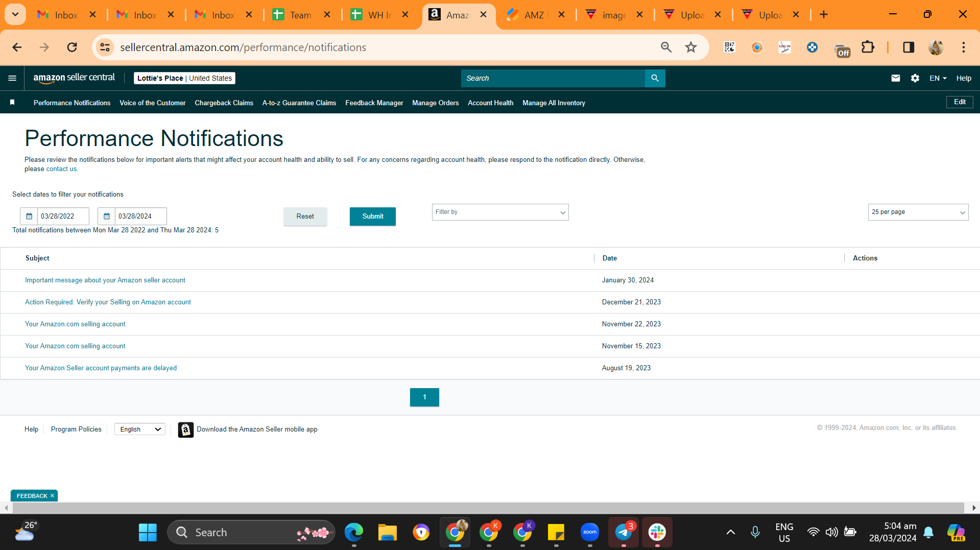Open the buyer messages envelope icon

895,78
